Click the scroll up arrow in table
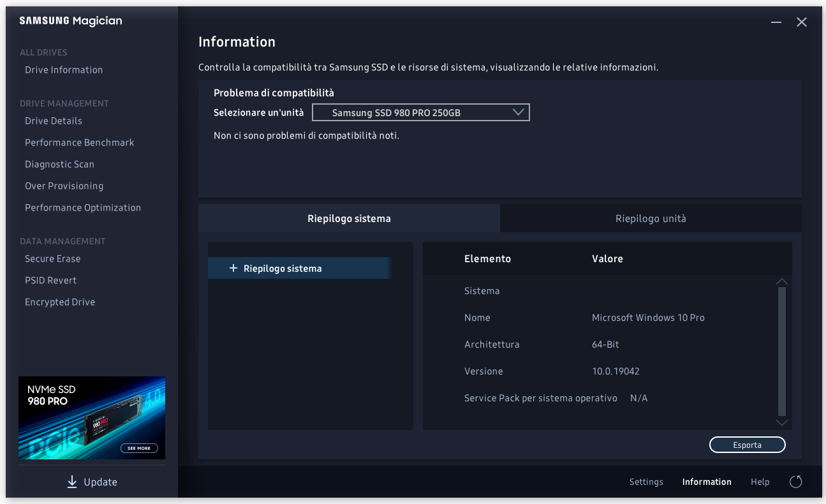This screenshot has height=504, width=826. 781,281
